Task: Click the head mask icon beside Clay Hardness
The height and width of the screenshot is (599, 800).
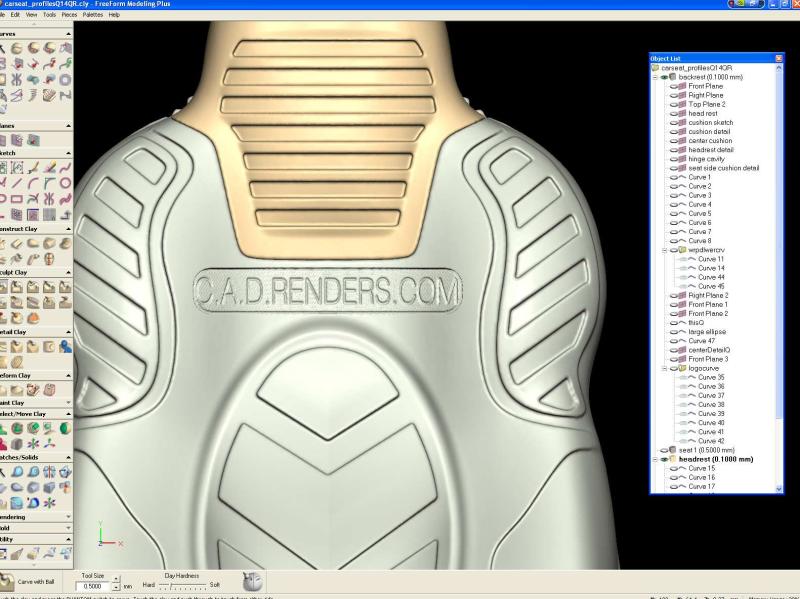Action: (x=252, y=582)
